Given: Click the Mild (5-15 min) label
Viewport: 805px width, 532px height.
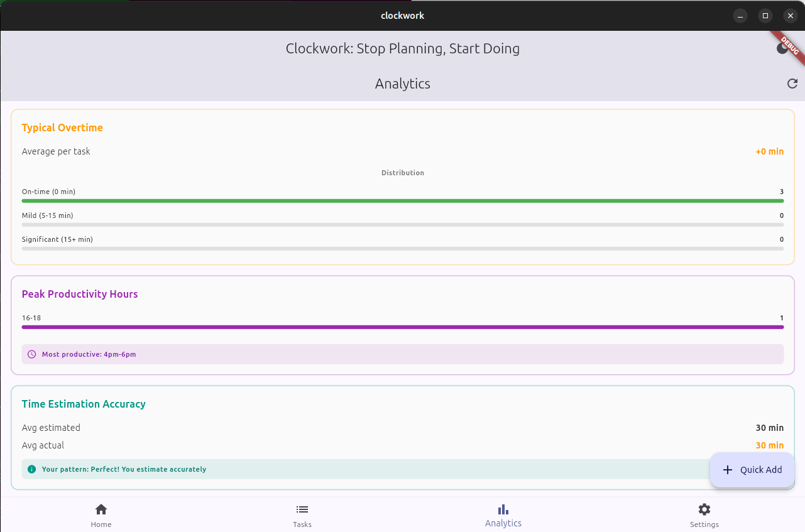Looking at the screenshot, I should click(47, 215).
